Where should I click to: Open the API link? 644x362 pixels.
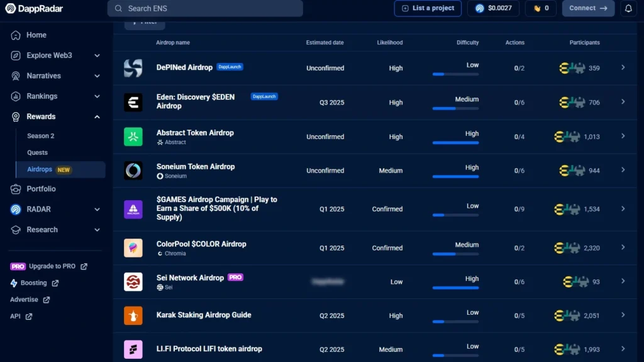coord(21,316)
